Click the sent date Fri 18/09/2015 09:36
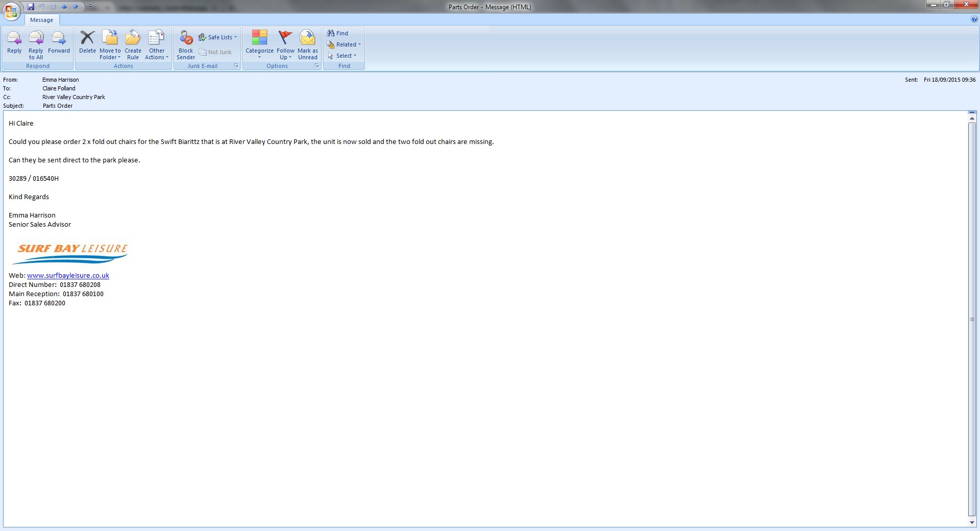980x531 pixels. pos(949,80)
